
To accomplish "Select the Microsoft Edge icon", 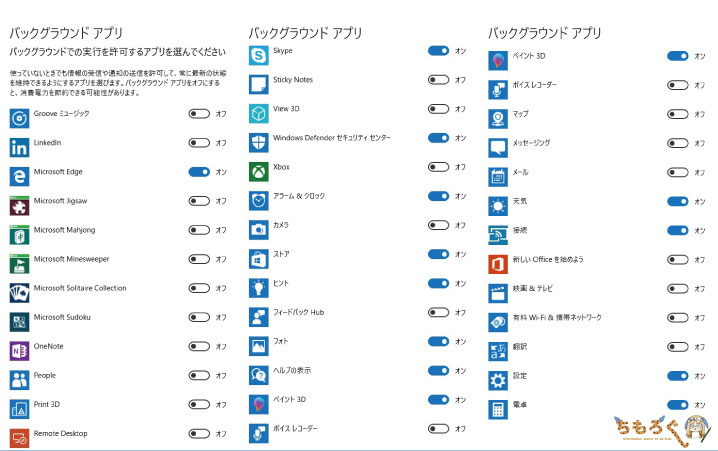I will coord(19,177).
